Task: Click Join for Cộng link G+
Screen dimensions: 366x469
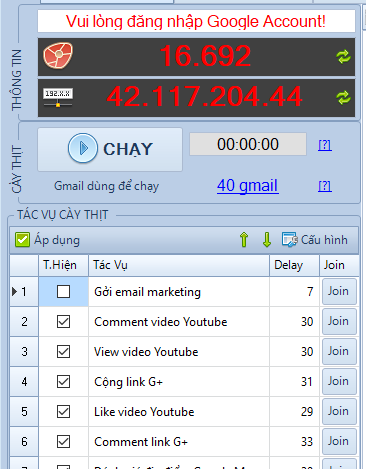Action: point(339,382)
